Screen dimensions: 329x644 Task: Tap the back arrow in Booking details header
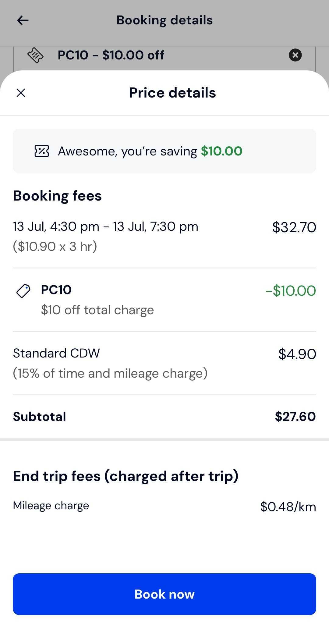coord(23,20)
